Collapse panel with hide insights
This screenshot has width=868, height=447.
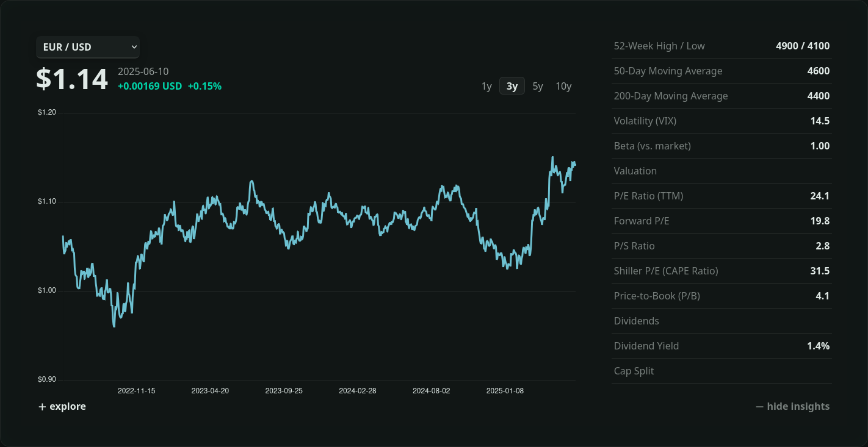click(792, 407)
